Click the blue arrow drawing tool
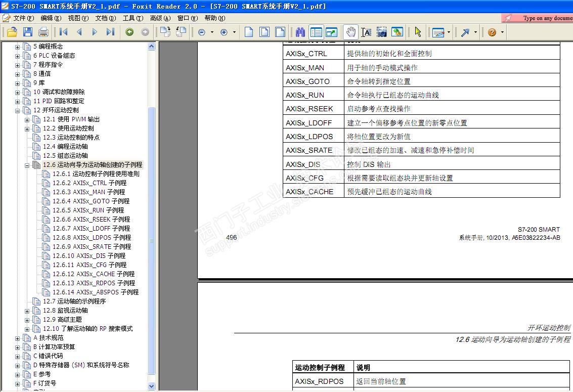 pyautogui.click(x=465, y=32)
